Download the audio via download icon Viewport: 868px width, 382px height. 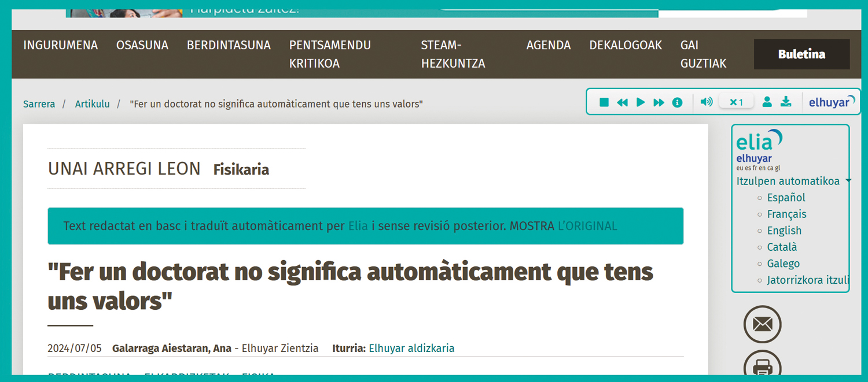click(786, 102)
